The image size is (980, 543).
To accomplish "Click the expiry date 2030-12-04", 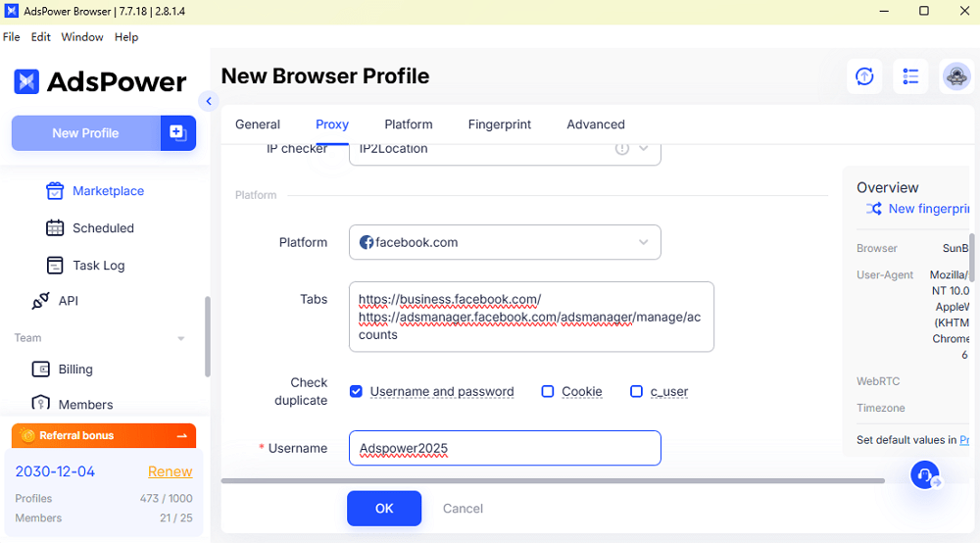I will 55,471.
